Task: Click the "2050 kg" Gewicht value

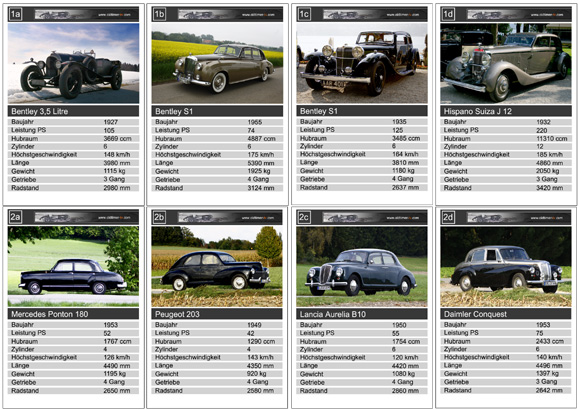Action: (x=548, y=171)
